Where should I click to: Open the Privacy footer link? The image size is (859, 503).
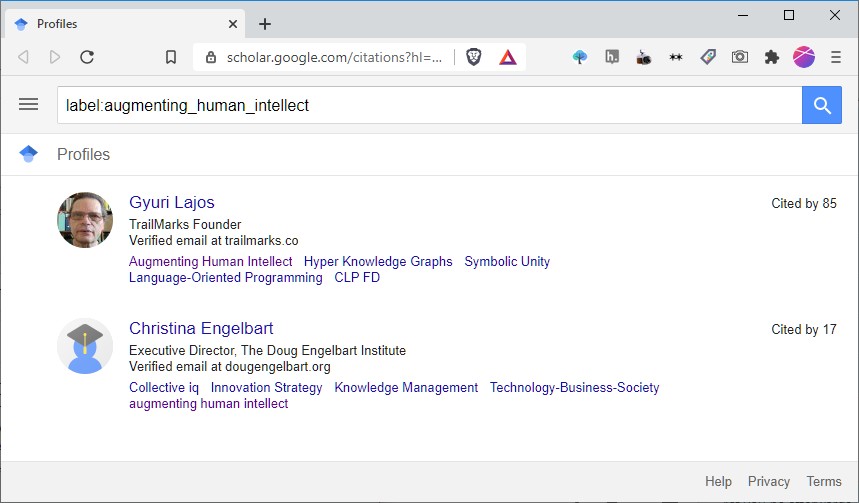(769, 481)
